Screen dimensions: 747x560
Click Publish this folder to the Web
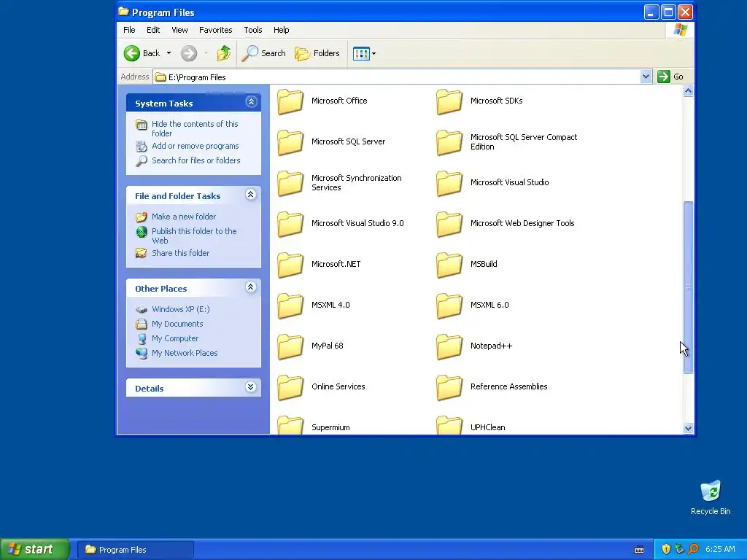(x=194, y=236)
